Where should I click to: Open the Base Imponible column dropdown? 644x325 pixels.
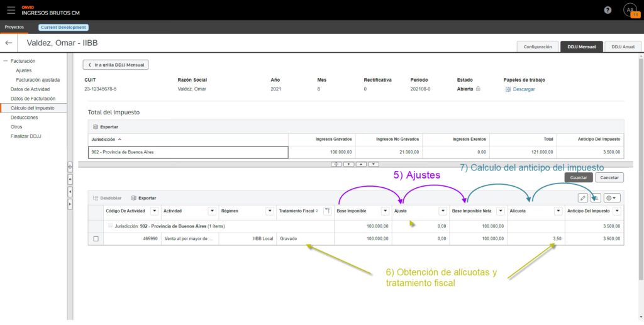[384, 211]
